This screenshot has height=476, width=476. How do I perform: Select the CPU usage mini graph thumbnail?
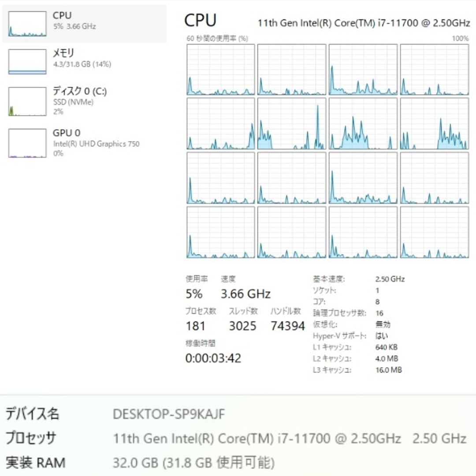pyautogui.click(x=27, y=24)
